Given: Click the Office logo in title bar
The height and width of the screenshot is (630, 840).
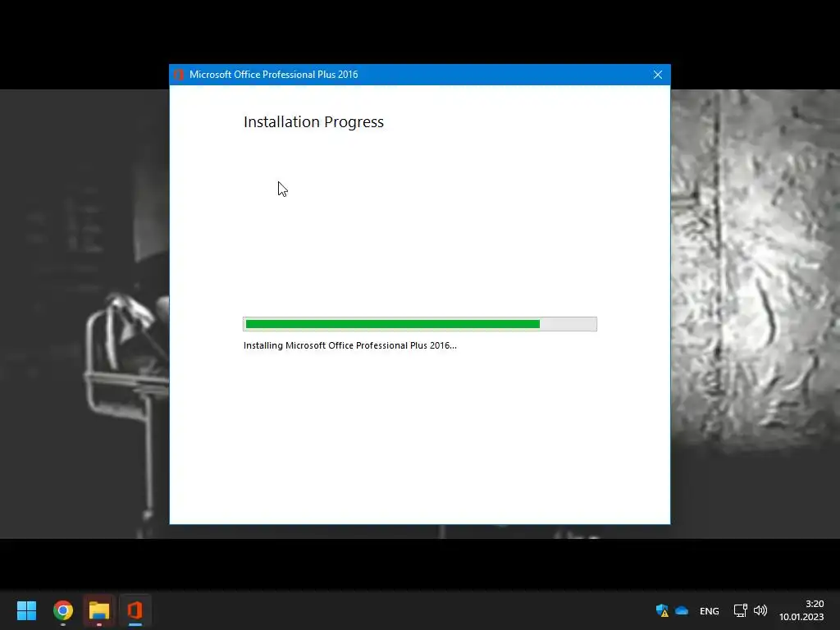Looking at the screenshot, I should 179,75.
